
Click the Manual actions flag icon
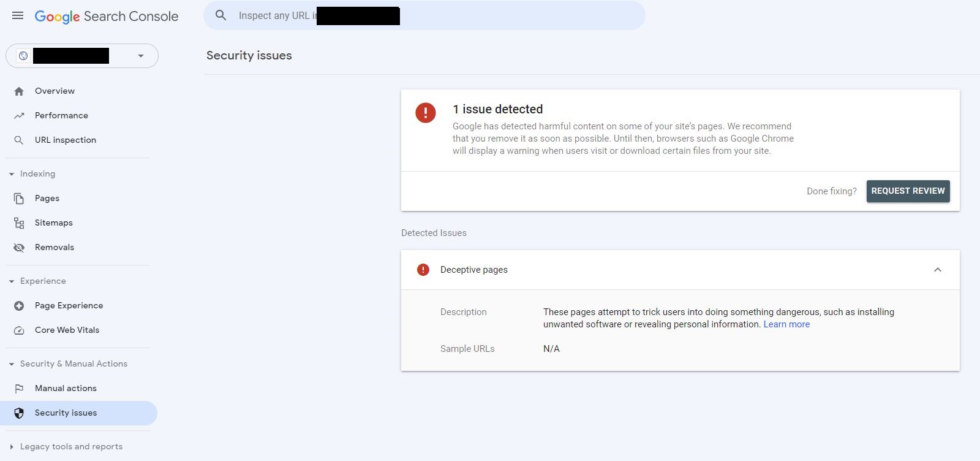[19, 389]
